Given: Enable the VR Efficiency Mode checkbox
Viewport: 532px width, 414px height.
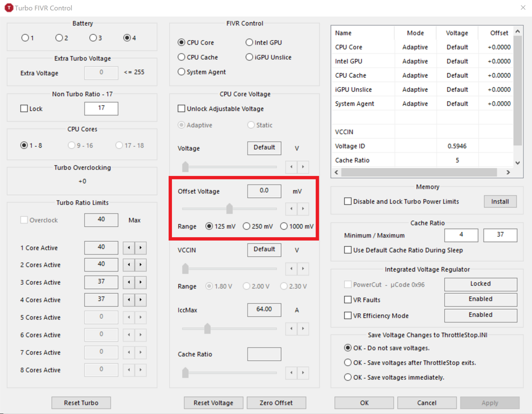Looking at the screenshot, I should click(x=347, y=315).
